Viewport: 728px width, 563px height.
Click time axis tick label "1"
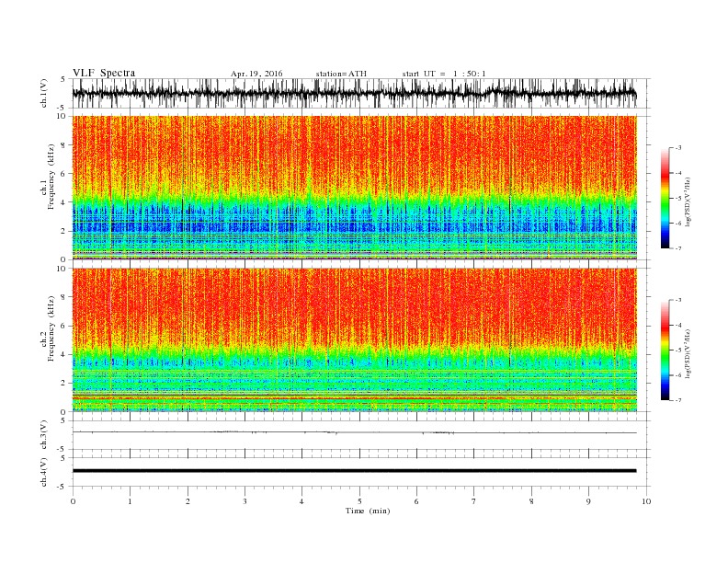[130, 501]
